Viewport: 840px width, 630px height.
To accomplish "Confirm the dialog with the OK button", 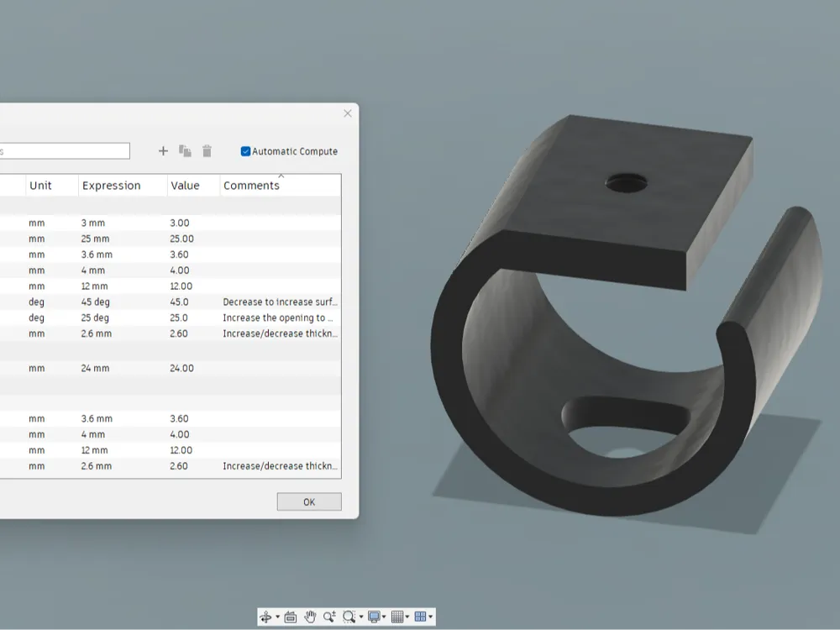I will pos(309,502).
